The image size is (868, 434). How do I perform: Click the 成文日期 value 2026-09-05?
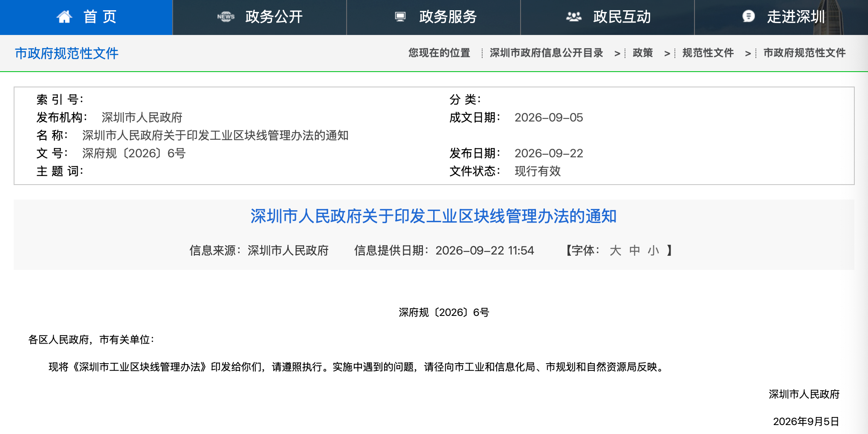coord(549,118)
